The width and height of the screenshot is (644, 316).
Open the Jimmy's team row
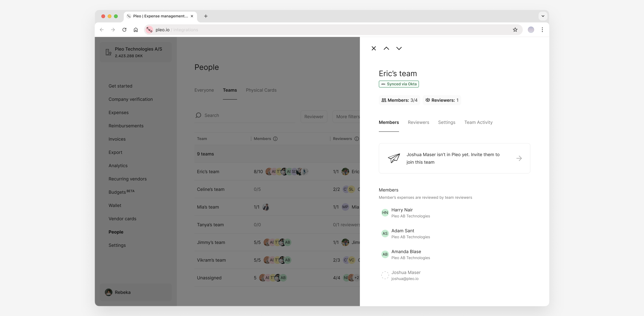(277, 242)
